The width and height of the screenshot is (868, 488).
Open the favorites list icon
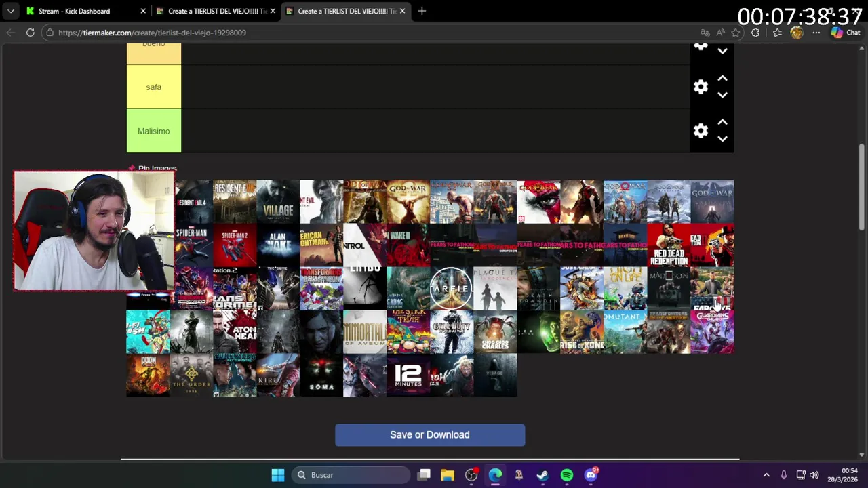point(777,33)
